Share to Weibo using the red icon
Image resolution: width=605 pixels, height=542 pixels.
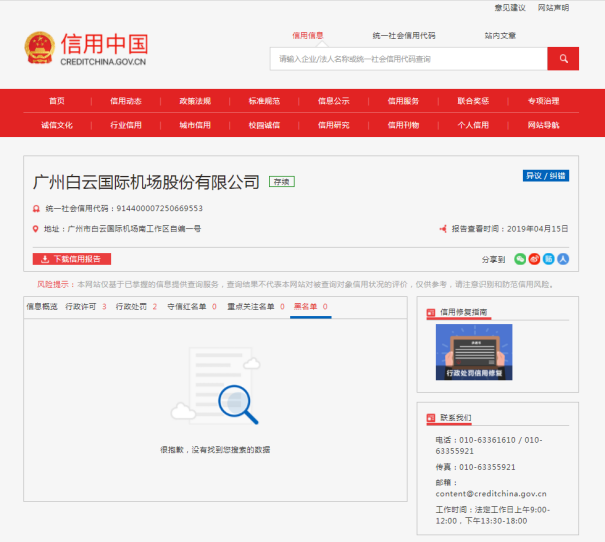(534, 259)
